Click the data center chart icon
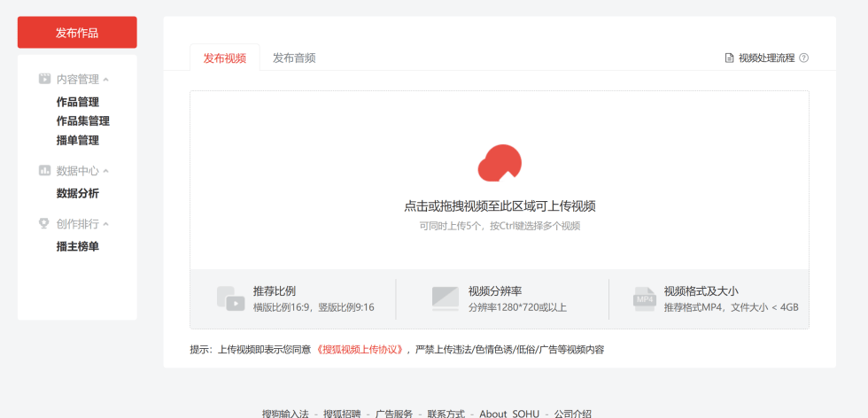Image resolution: width=868 pixels, height=418 pixels. coord(44,170)
